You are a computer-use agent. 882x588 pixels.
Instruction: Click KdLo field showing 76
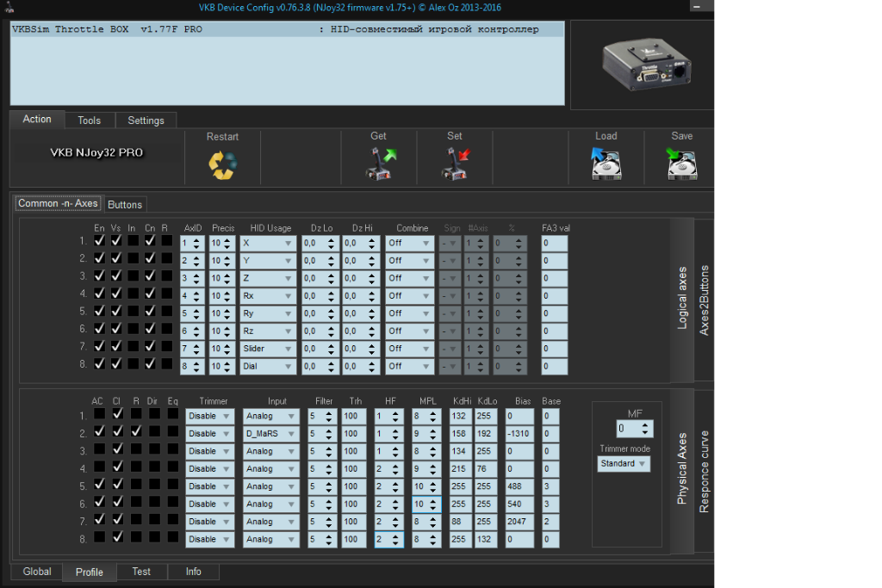tap(486, 469)
